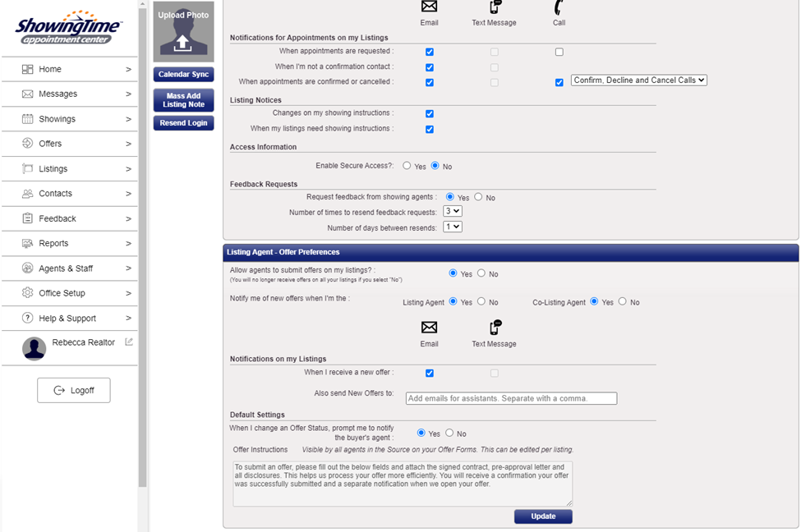Click the Offers icon in sidebar
Image resolution: width=801 pixels, height=532 pixels.
[28, 144]
